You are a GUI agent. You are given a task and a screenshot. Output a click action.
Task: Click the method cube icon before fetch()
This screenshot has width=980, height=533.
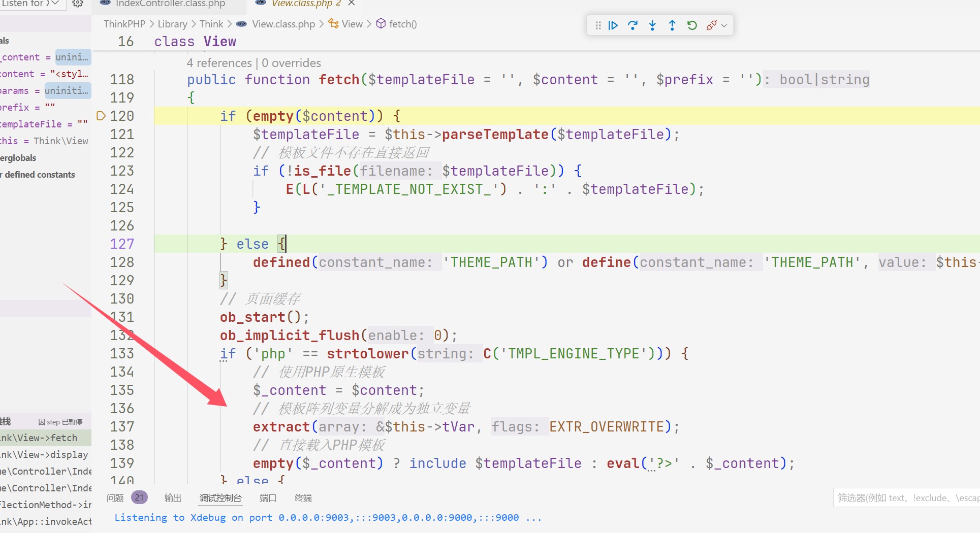pyautogui.click(x=381, y=24)
